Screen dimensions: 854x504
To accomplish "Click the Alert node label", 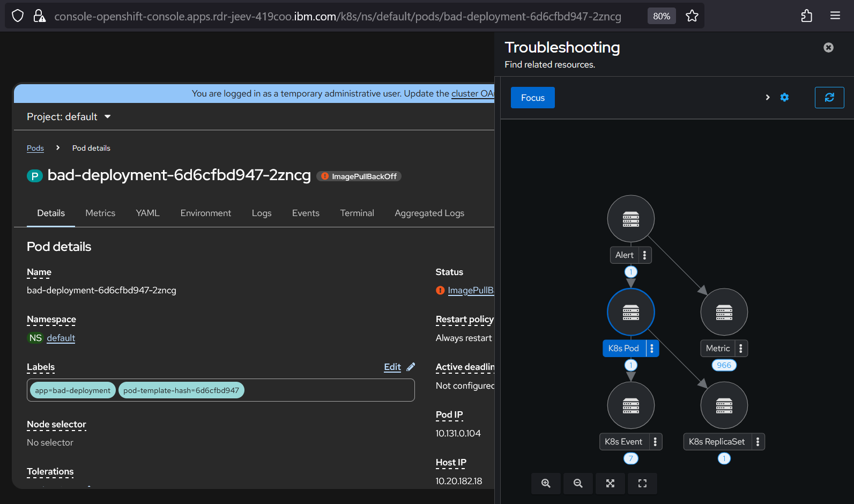I will [625, 255].
